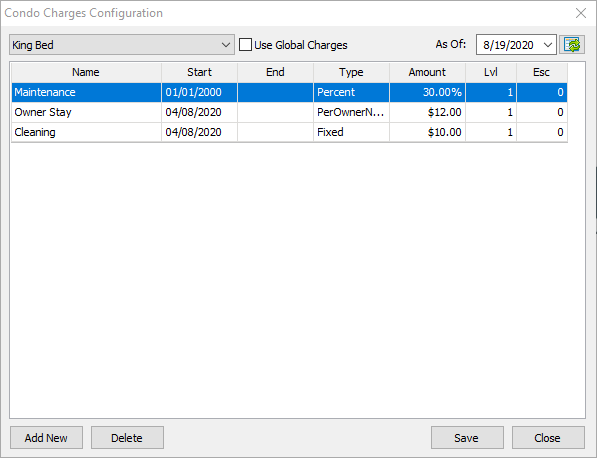Image resolution: width=597 pixels, height=458 pixels.
Task: Click the Type column header
Action: 351,72
